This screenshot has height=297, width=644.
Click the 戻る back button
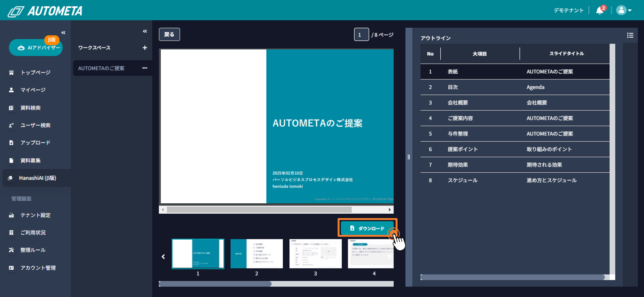click(169, 34)
